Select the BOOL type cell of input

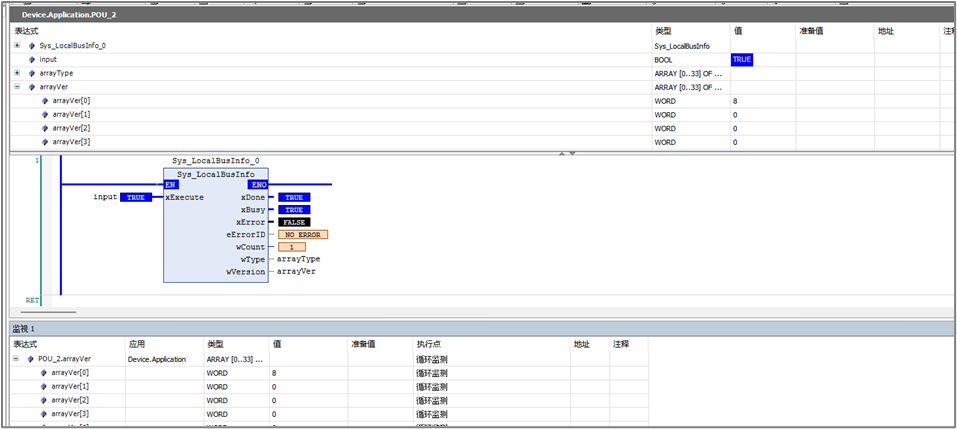[x=665, y=60]
